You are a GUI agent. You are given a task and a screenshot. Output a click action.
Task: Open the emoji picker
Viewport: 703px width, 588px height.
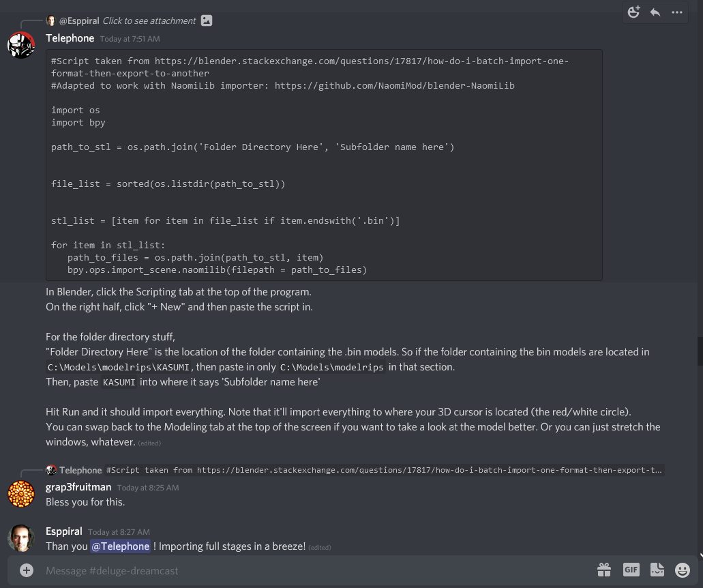coord(683,570)
